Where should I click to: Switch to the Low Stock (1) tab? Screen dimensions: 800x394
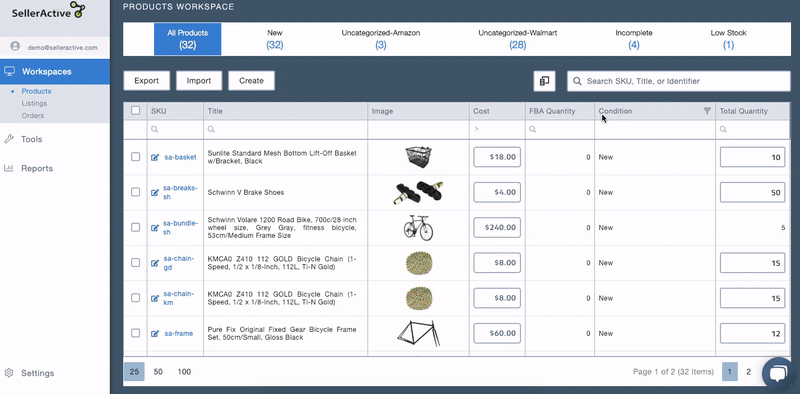[x=728, y=39]
